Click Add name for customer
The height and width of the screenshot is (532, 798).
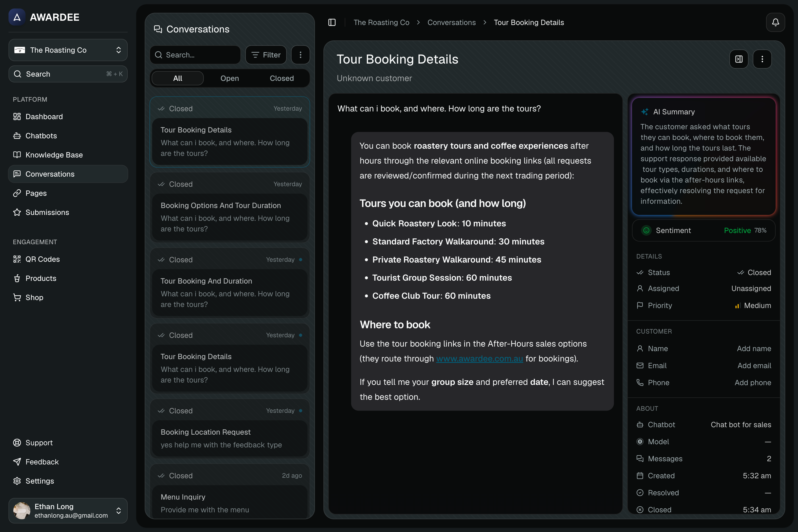coord(754,348)
